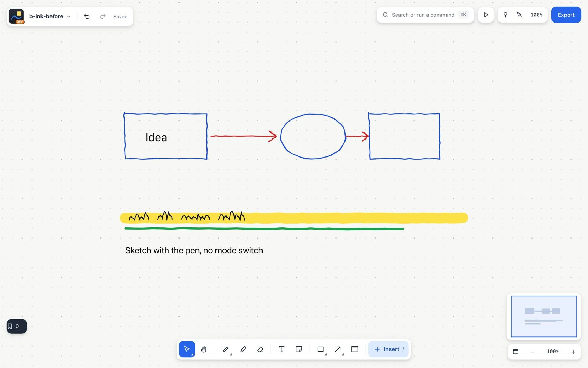Click the Export button
Viewport: 588px width, 368px height.
click(x=566, y=15)
